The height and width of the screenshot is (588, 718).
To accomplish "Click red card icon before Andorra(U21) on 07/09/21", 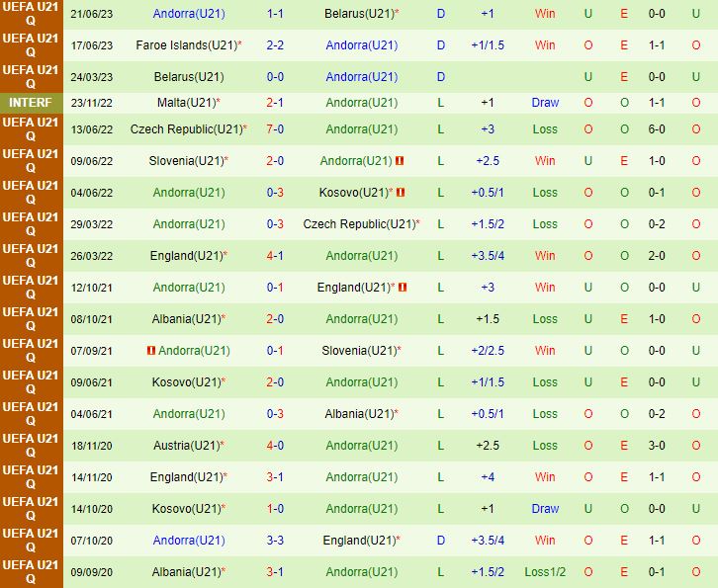I will [x=150, y=351].
